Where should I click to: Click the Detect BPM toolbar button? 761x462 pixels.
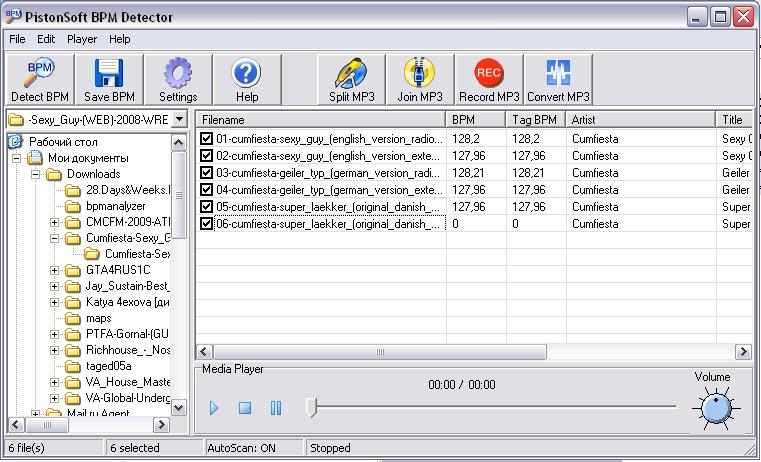(x=40, y=80)
